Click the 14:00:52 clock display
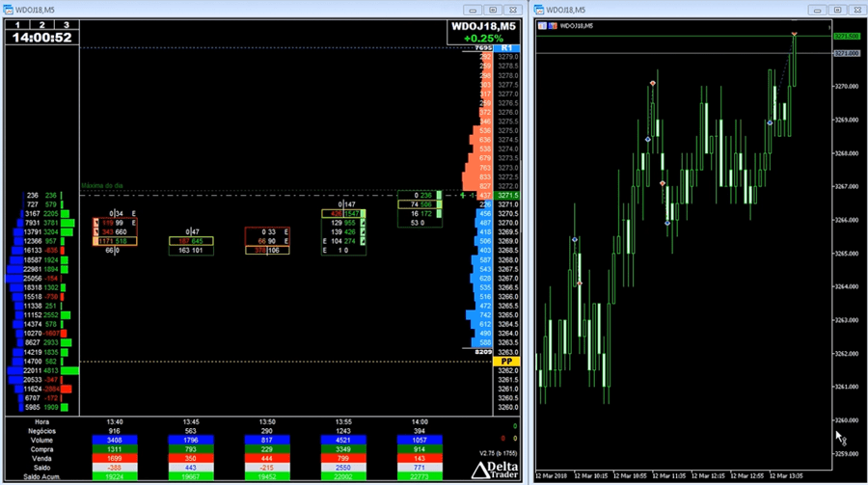Image resolution: width=868 pixels, height=485 pixels. click(41, 38)
